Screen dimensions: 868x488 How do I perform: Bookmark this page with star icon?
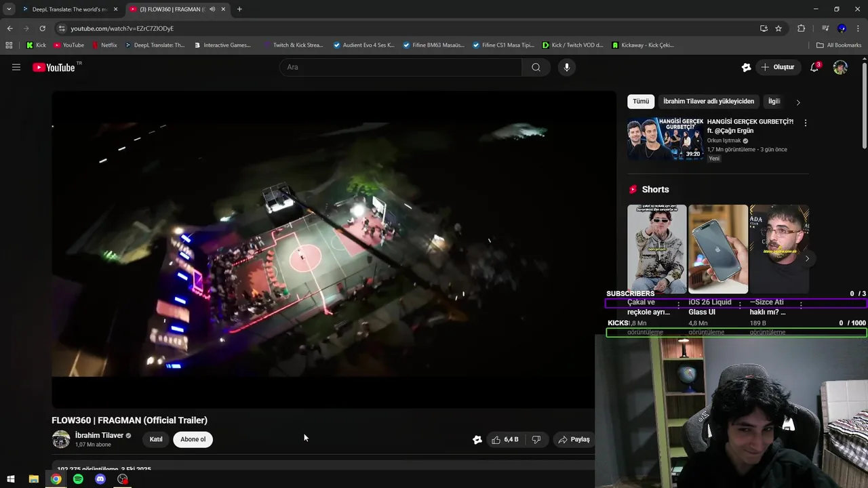tap(778, 28)
